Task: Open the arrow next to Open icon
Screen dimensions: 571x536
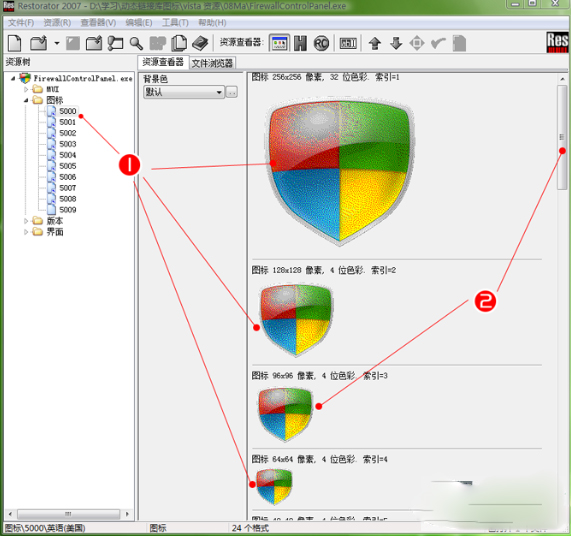Action: pos(57,43)
